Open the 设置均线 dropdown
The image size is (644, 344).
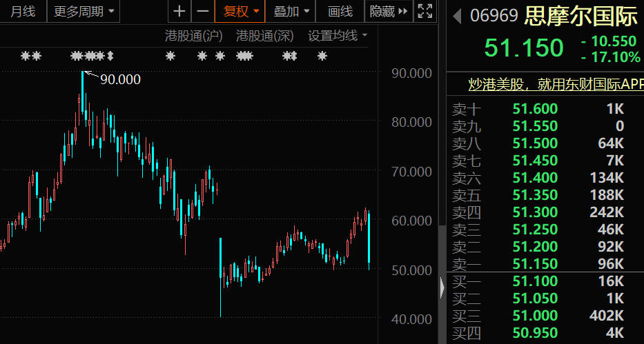coord(338,35)
